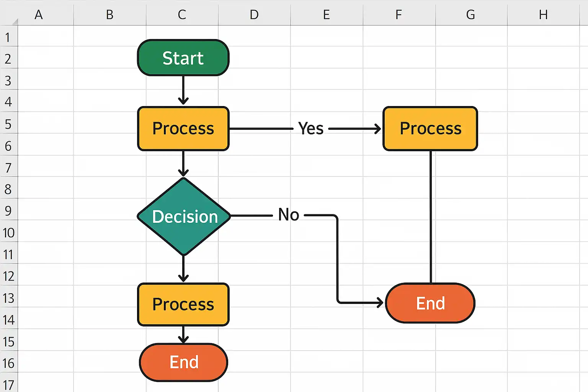Select column H header

coord(543,15)
